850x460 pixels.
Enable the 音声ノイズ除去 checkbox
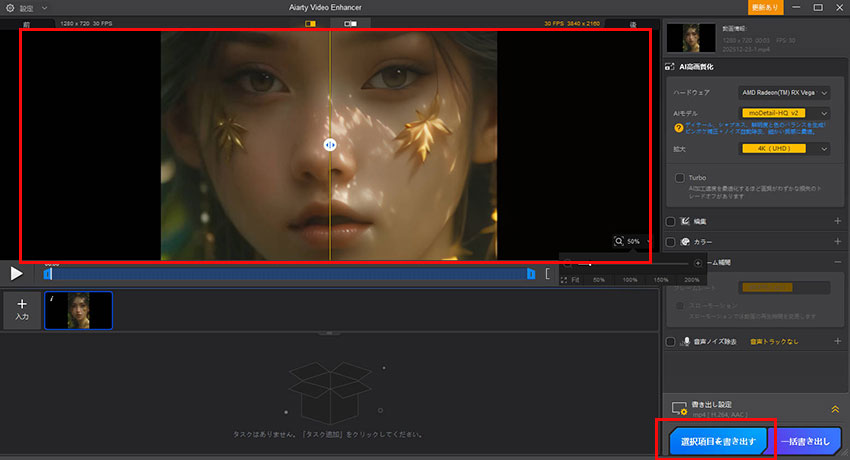coord(671,342)
